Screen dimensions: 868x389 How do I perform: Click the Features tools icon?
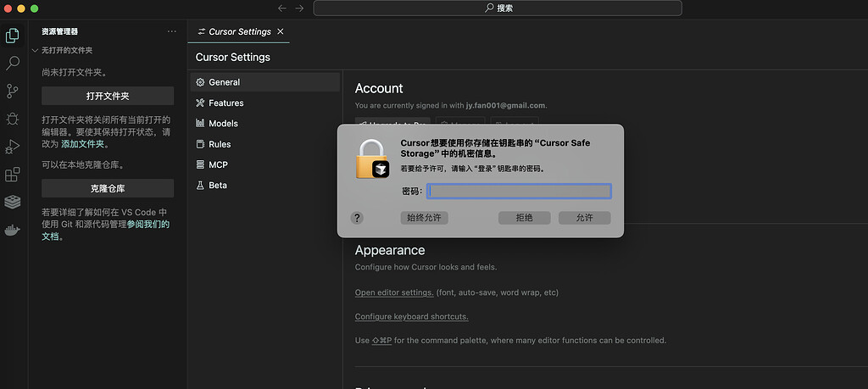(200, 103)
